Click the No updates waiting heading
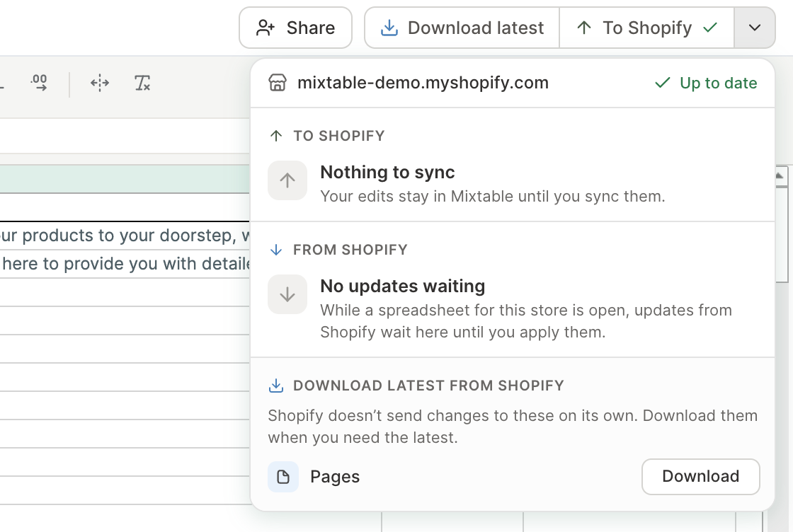This screenshot has width=793, height=532. click(x=403, y=287)
